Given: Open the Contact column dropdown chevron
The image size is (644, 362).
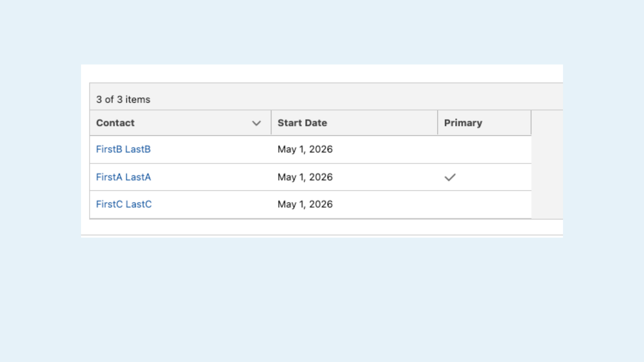Looking at the screenshot, I should coord(256,123).
